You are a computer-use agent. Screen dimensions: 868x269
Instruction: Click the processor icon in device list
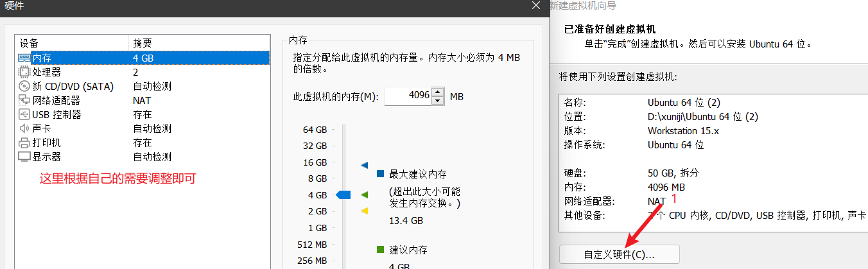click(24, 72)
